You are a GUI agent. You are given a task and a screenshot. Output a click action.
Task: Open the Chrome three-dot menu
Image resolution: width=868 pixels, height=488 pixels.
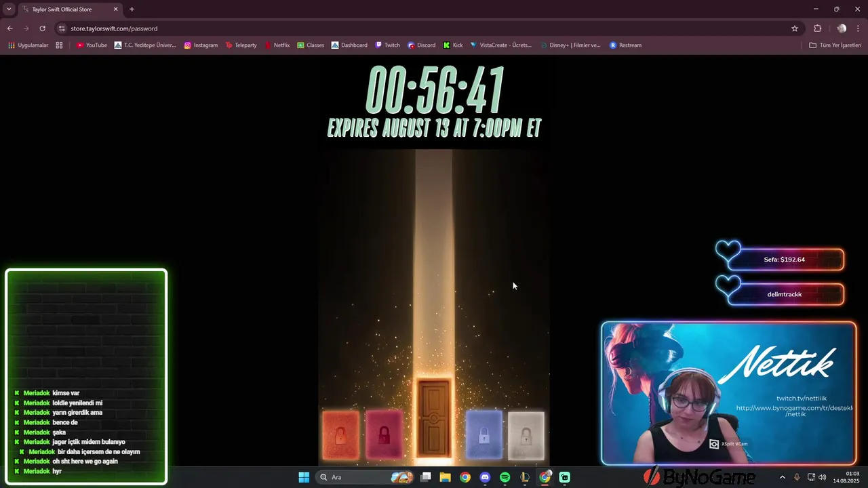pos(859,28)
